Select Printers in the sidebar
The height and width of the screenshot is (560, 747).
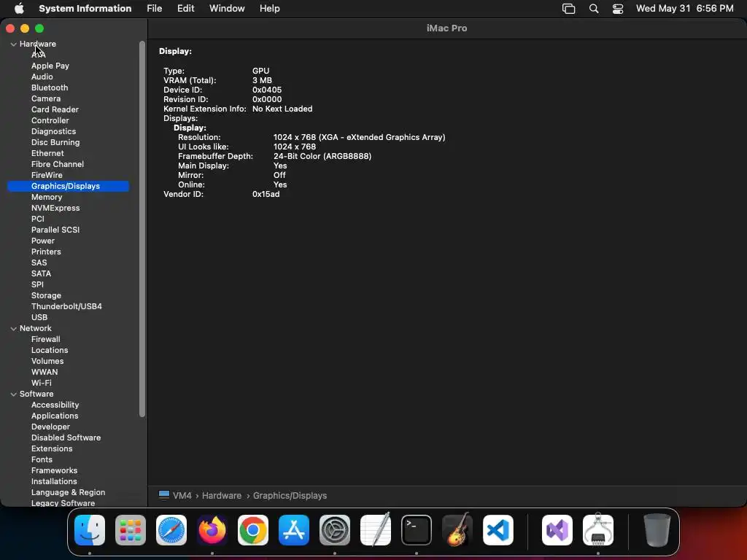(46, 252)
